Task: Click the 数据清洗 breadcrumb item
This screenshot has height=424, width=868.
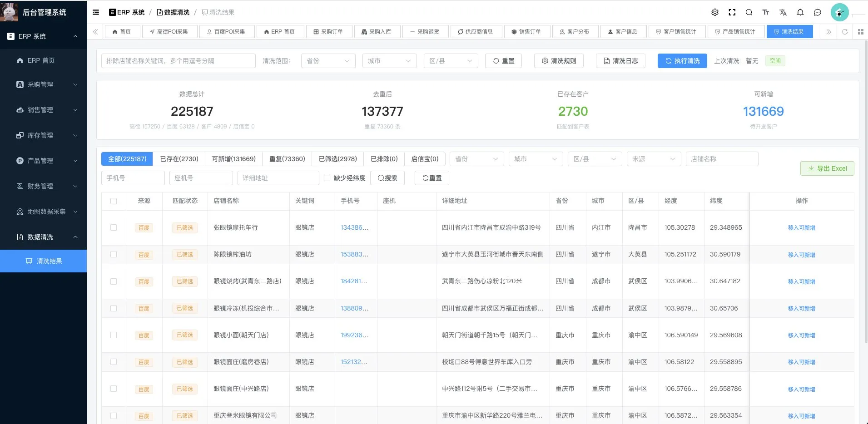Action: point(173,12)
